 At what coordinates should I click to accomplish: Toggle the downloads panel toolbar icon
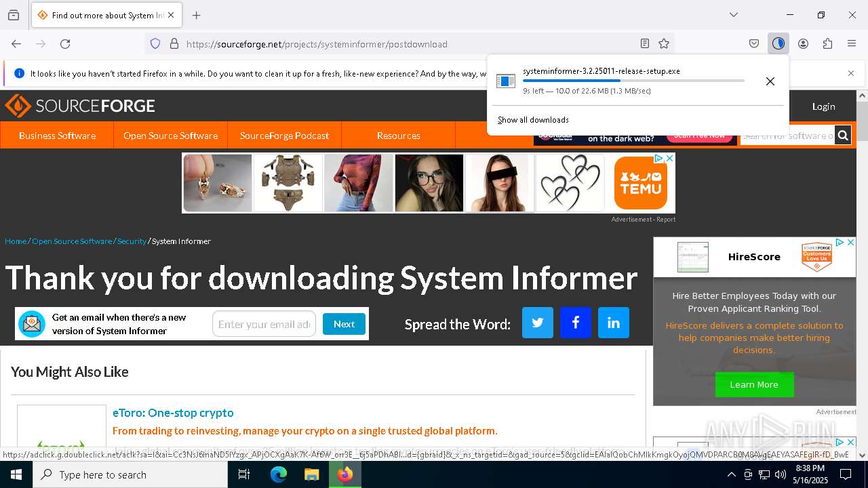778,43
